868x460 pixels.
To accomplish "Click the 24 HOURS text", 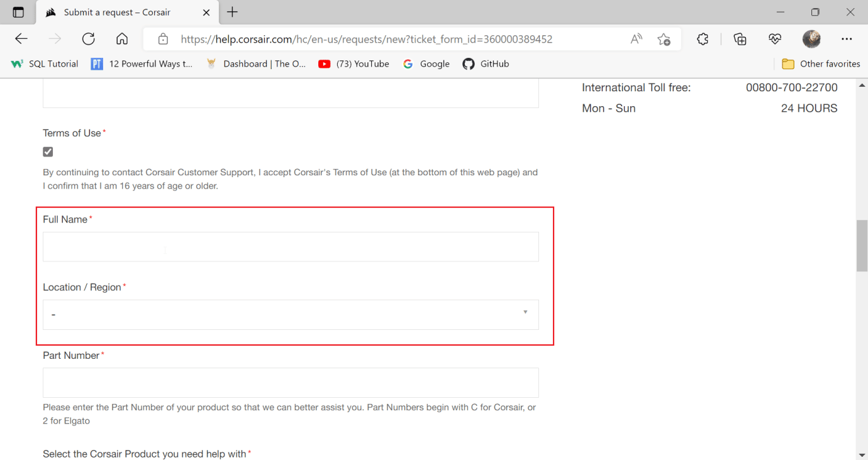I will click(810, 108).
